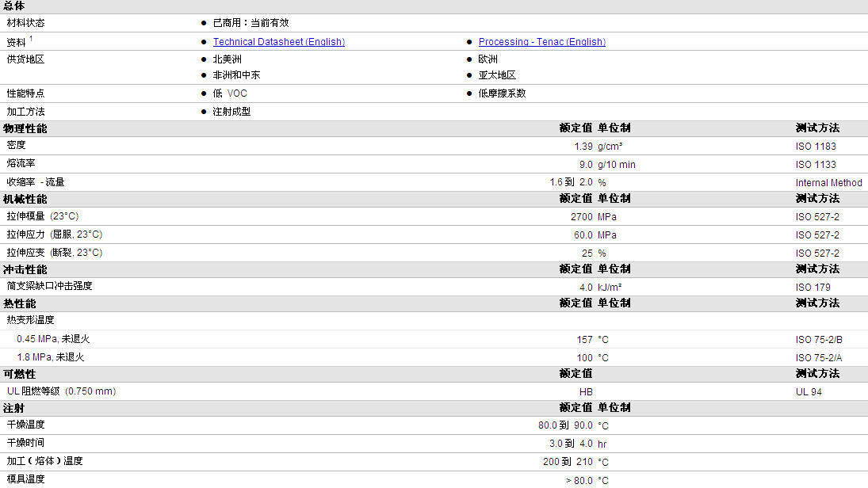Image resolution: width=868 pixels, height=488 pixels.
Task: Click the ISO 179 test method
Action: coord(813,287)
